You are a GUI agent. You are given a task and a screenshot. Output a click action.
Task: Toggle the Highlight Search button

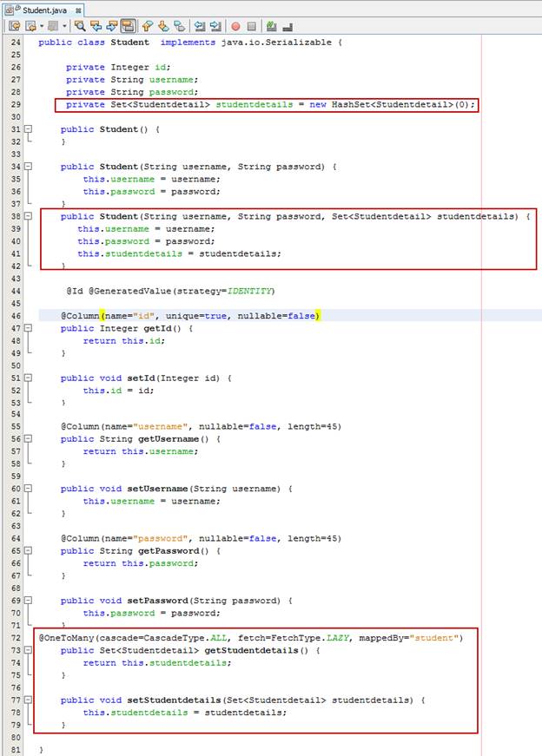point(129,26)
